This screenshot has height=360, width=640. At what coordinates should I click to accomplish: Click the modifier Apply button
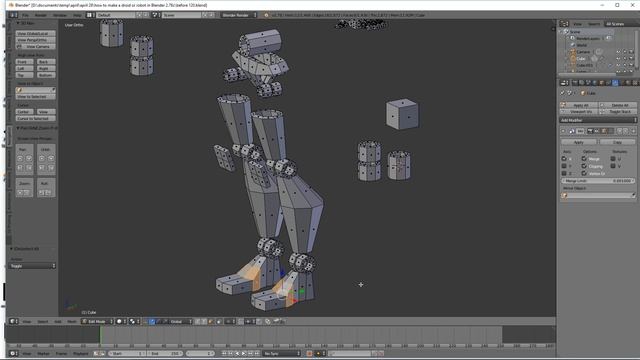tap(579, 142)
